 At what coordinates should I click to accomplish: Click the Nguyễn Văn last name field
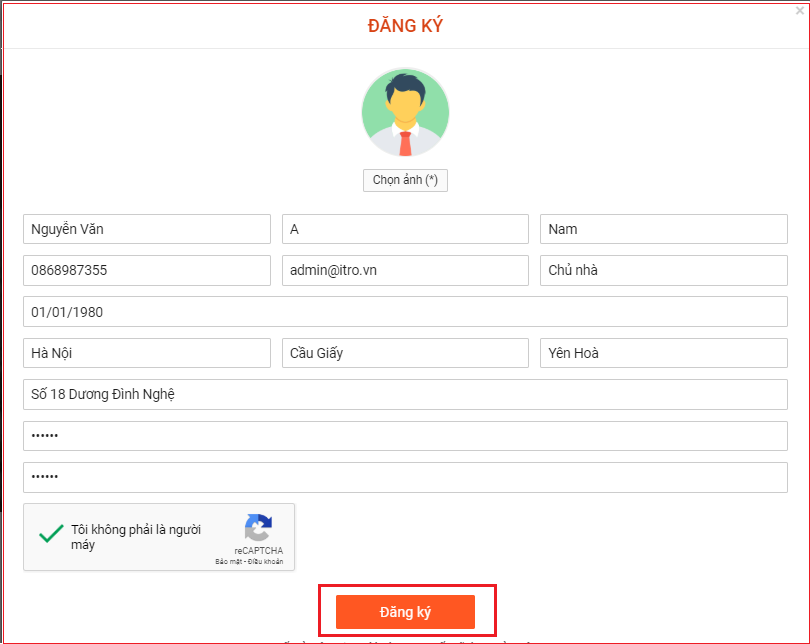coord(147,229)
